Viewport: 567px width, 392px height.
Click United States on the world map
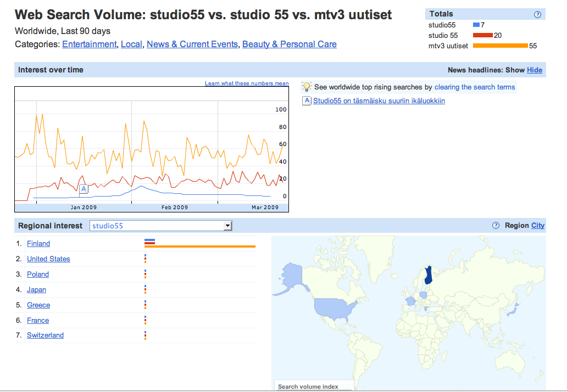pyautogui.click(x=335, y=309)
